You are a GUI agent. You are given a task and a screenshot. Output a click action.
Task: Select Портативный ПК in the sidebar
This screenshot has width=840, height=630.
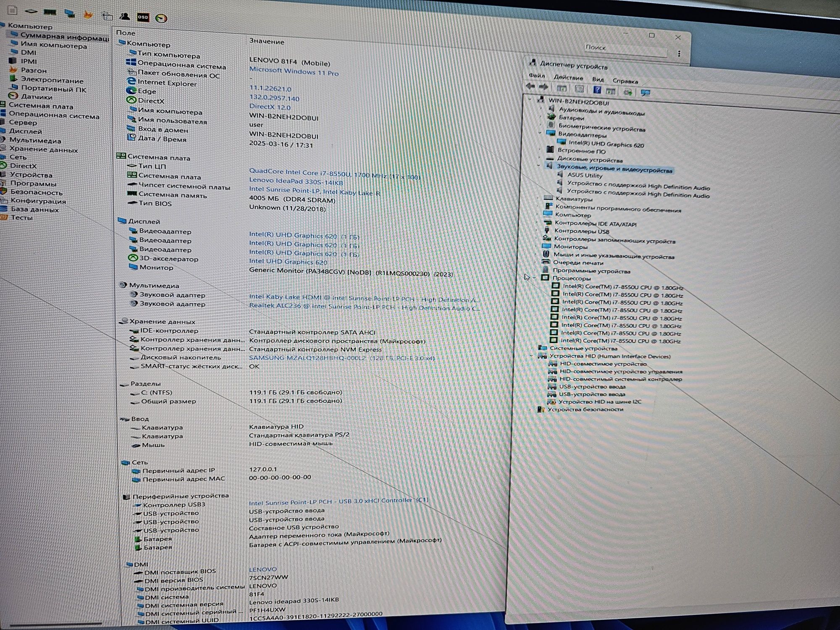point(54,89)
